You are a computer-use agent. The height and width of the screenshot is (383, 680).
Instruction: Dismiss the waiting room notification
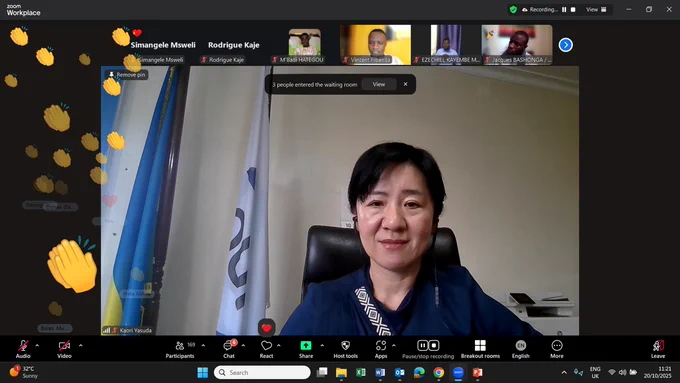pyautogui.click(x=405, y=84)
